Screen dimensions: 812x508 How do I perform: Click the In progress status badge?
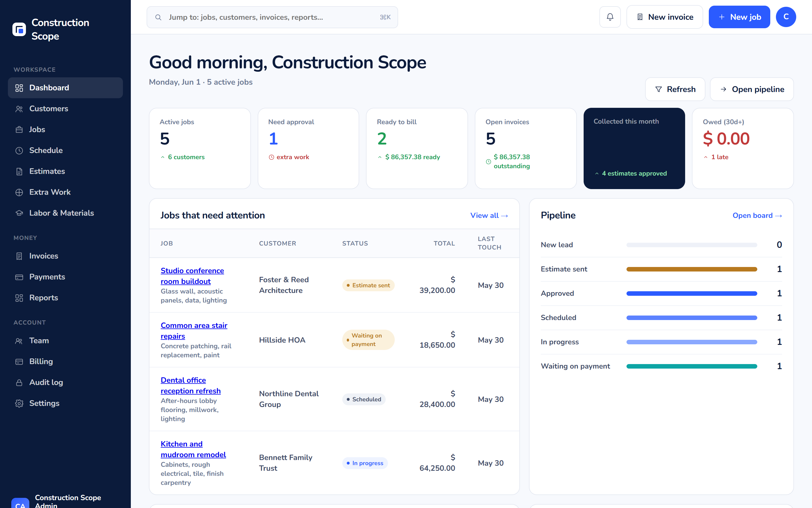coord(365,463)
